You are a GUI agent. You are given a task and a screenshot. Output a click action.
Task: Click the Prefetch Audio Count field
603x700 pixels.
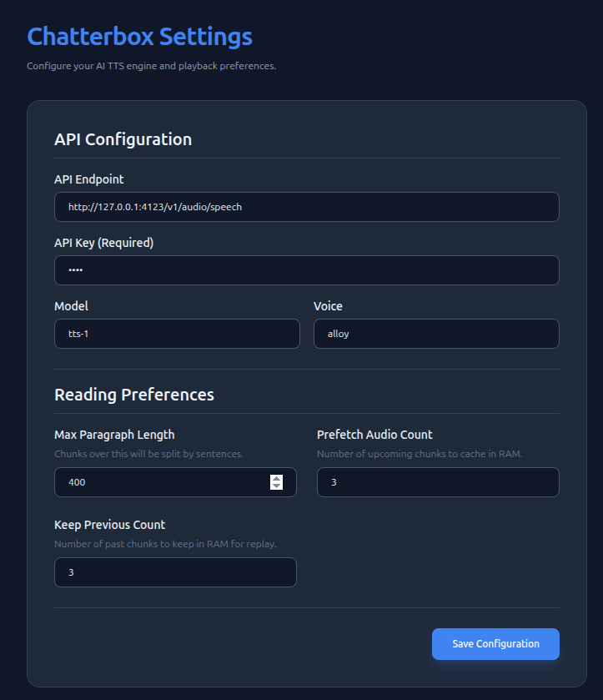[x=438, y=482]
